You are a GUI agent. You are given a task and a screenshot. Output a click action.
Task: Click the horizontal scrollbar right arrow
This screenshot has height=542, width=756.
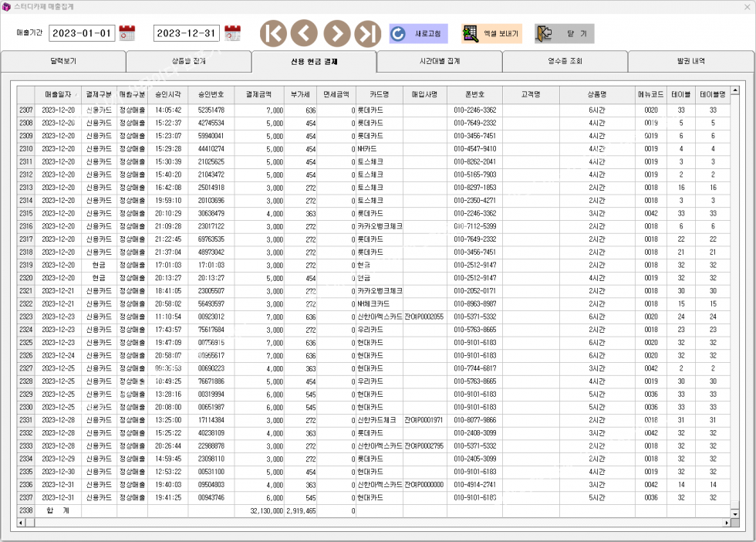tap(727, 523)
